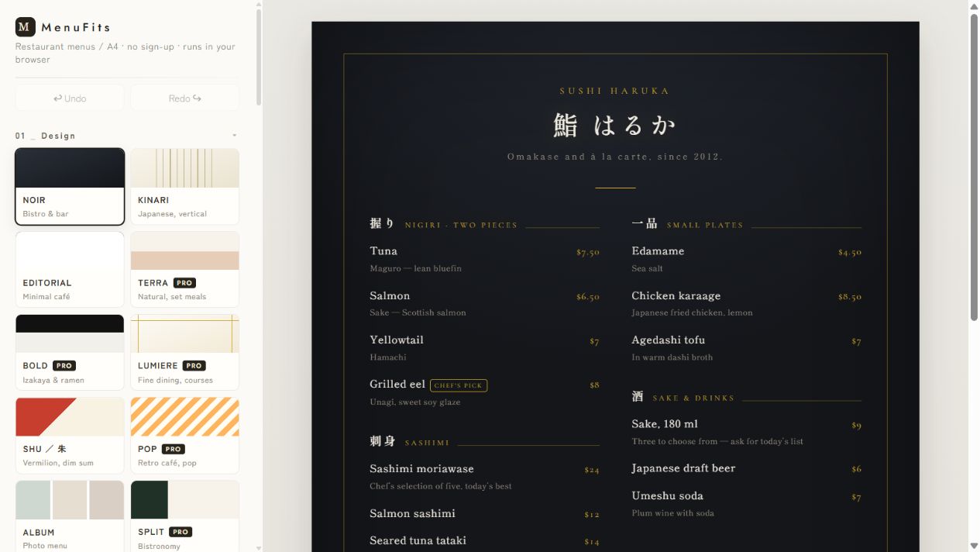The image size is (980, 552).
Task: Click the PRO badge on TERRA
Action: 184,283
